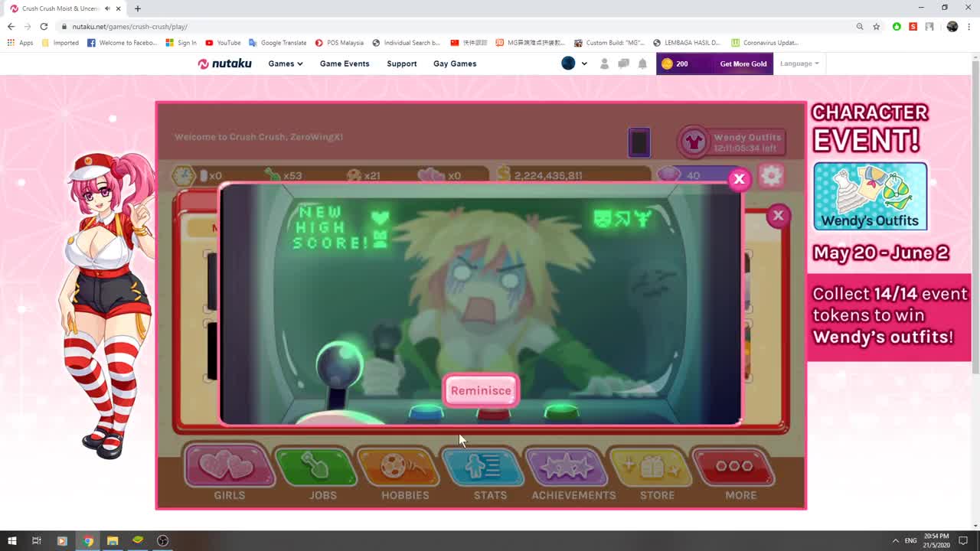Open a new browser tab

click(x=138, y=8)
